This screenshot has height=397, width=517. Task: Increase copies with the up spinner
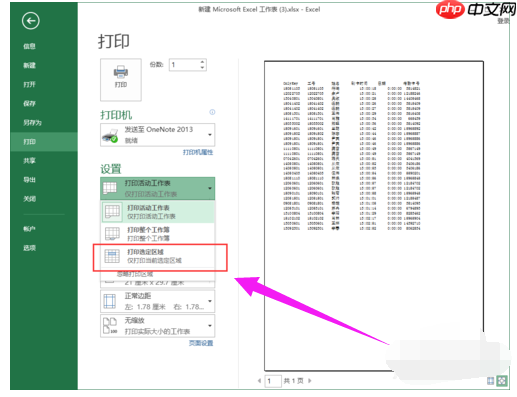pyautogui.click(x=202, y=62)
